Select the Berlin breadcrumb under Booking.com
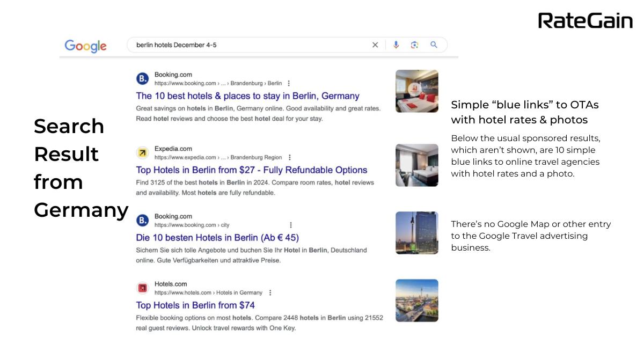The image size is (644, 337). tap(275, 83)
